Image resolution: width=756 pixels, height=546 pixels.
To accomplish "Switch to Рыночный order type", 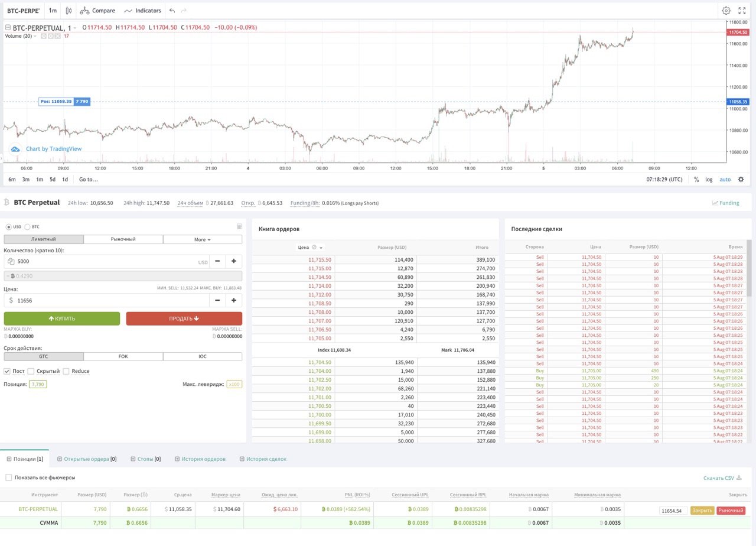I will tap(123, 239).
